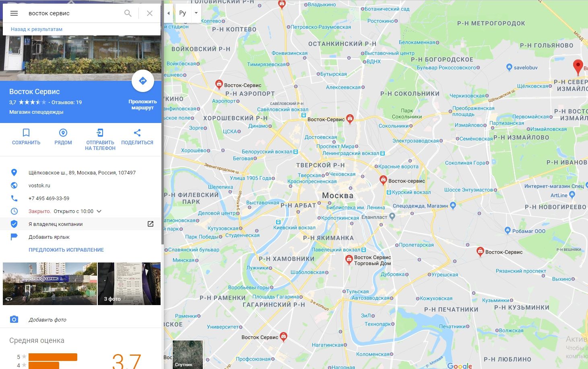588x369 pixels.
Task: Open the '3 фото' photo thumbnail
Action: [129, 284]
